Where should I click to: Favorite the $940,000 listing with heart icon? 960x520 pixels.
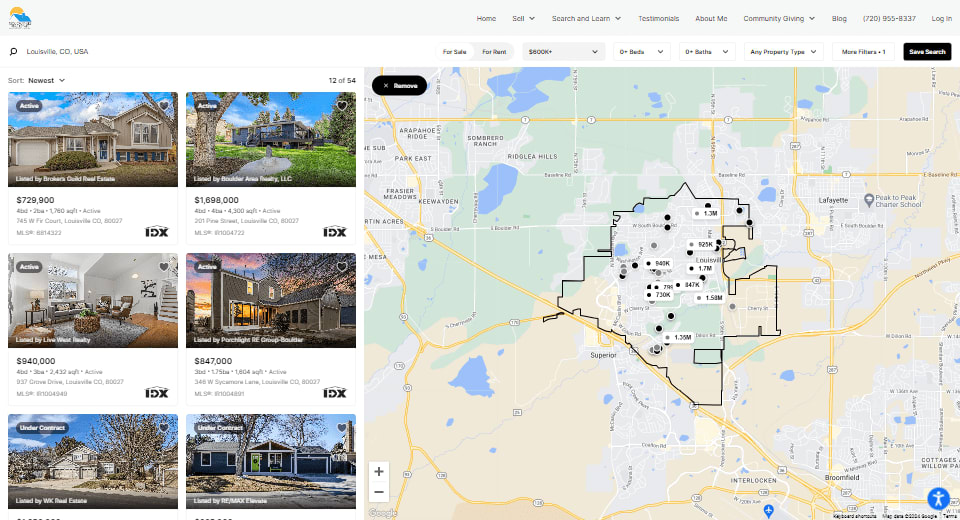click(163, 266)
